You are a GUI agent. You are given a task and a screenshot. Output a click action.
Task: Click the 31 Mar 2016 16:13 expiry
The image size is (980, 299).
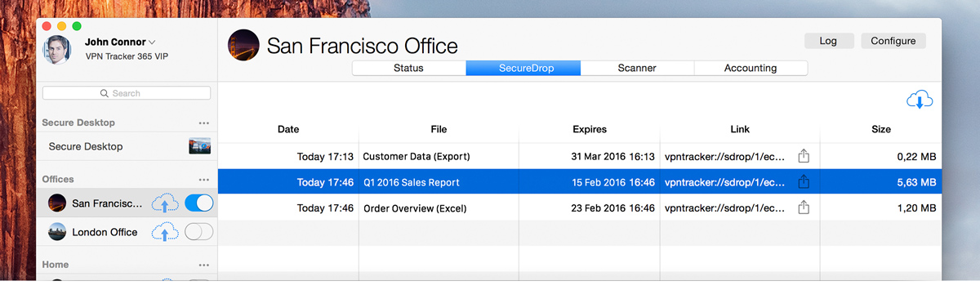pos(613,156)
